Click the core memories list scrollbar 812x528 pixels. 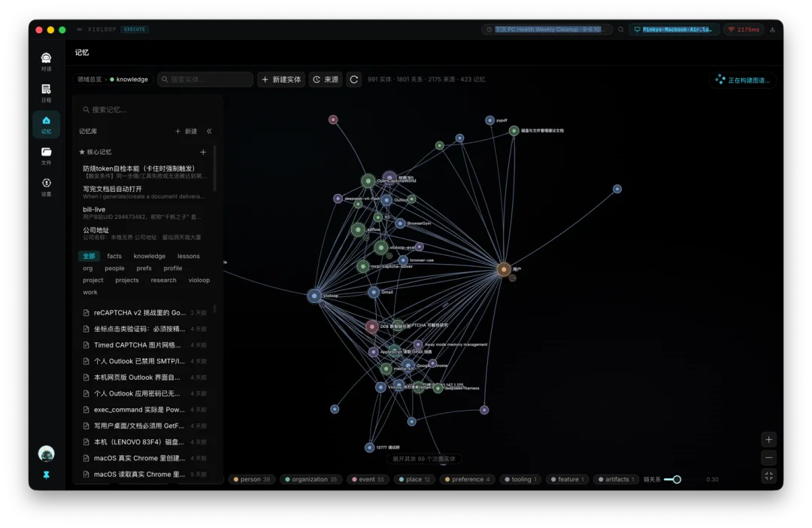coord(214,168)
